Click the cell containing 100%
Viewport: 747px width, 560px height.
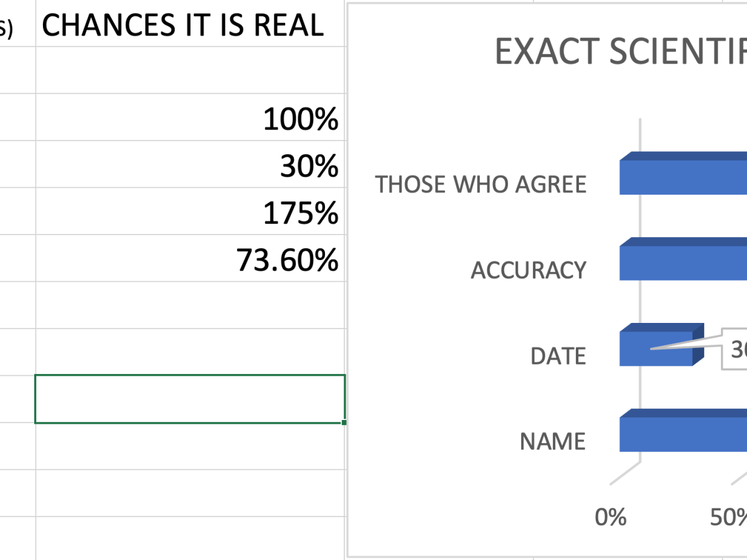pos(190,118)
